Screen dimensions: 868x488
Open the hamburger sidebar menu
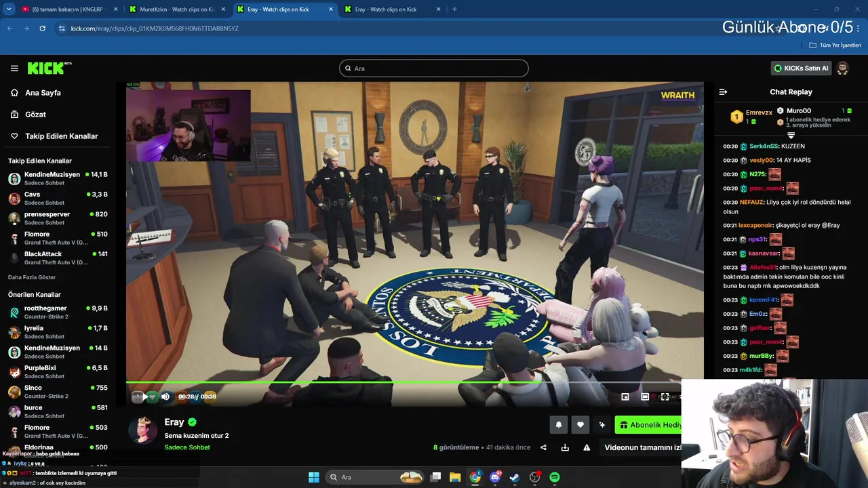pos(14,68)
